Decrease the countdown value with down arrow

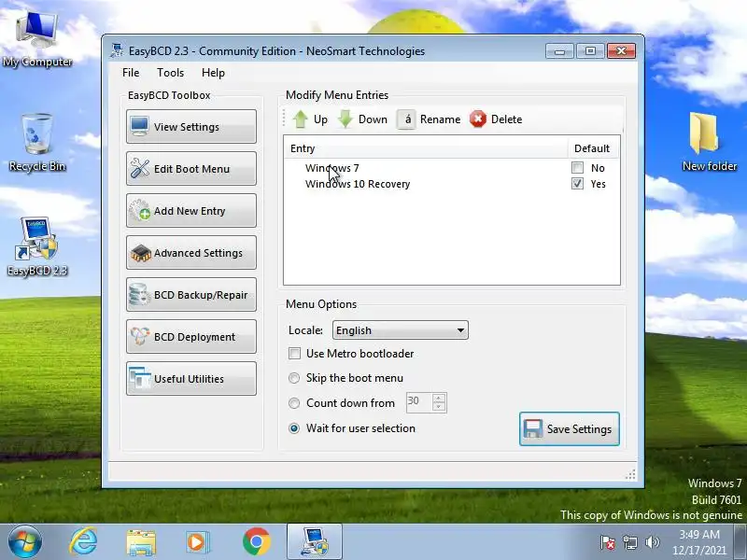click(x=439, y=407)
